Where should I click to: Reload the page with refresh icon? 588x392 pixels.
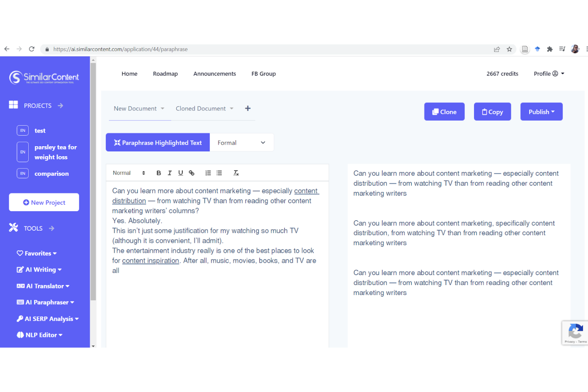tap(32, 49)
